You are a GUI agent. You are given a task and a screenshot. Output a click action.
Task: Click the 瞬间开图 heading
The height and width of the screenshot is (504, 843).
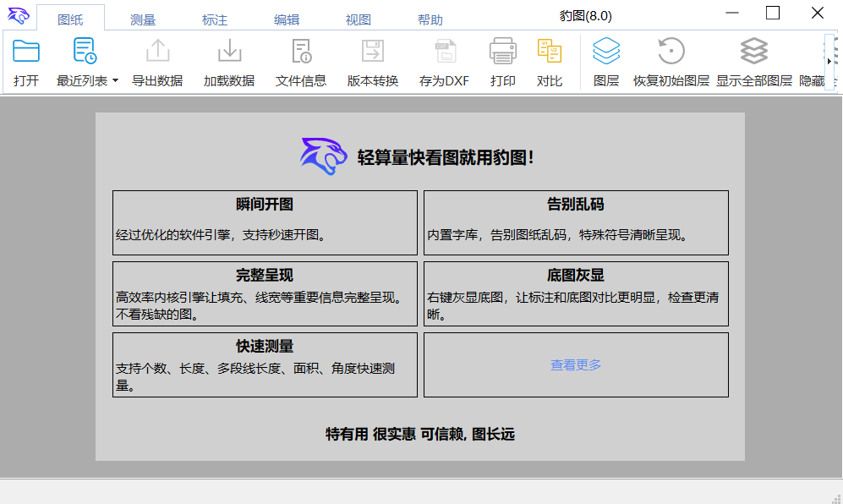(x=265, y=205)
